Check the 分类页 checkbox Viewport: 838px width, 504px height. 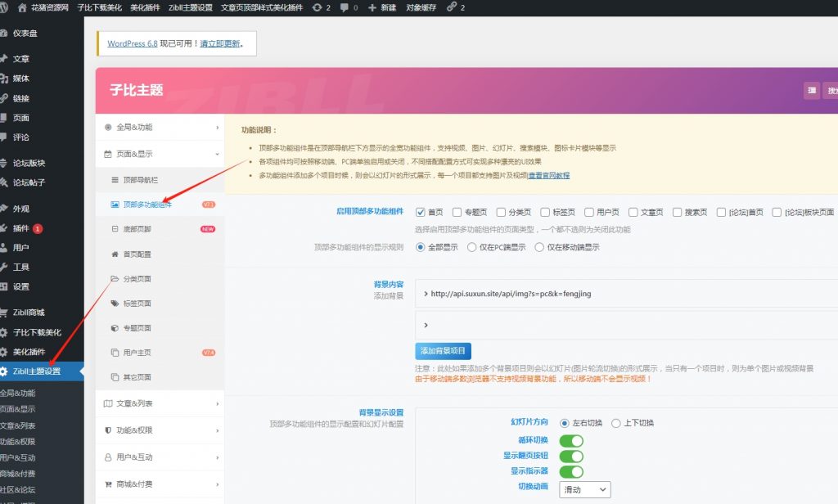click(x=501, y=212)
